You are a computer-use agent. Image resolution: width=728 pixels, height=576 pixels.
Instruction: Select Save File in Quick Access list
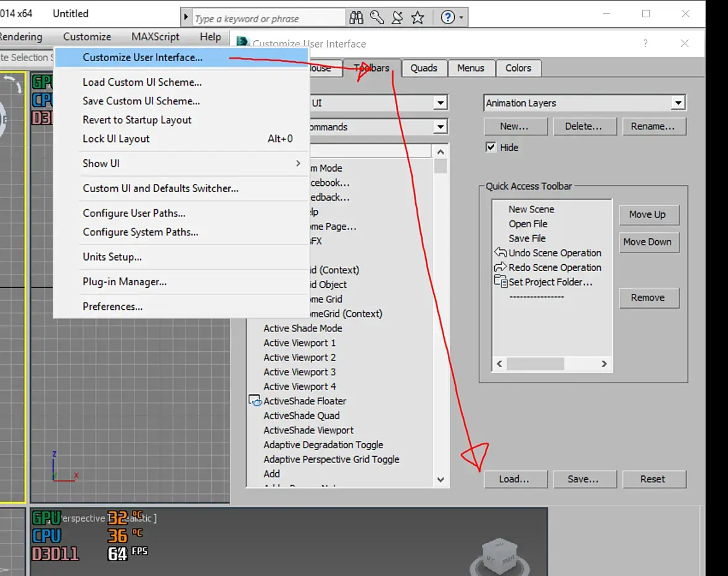pyautogui.click(x=527, y=238)
